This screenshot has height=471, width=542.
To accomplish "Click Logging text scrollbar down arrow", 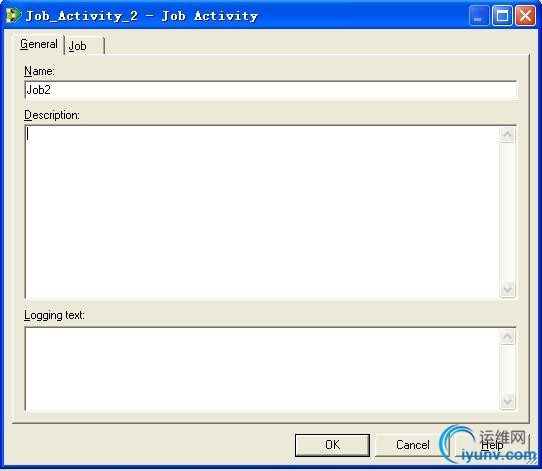I will coord(507,401).
